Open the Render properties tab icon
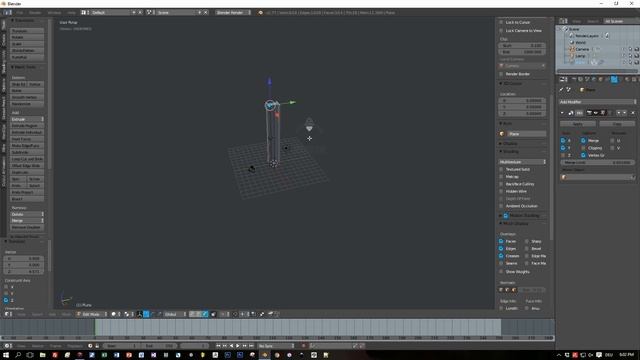 click(x=573, y=79)
